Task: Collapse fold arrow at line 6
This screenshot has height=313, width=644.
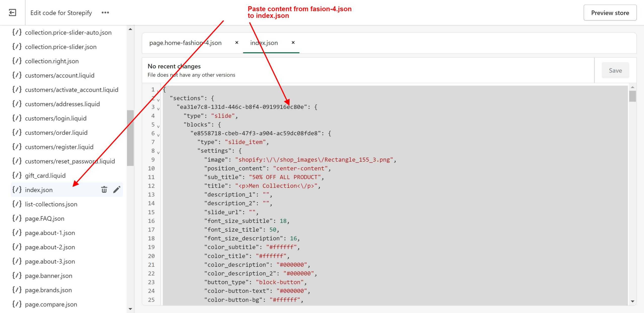Action: (x=158, y=135)
